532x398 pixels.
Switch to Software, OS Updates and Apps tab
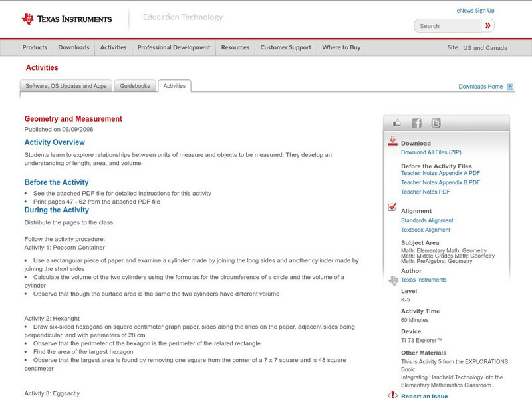[66, 86]
